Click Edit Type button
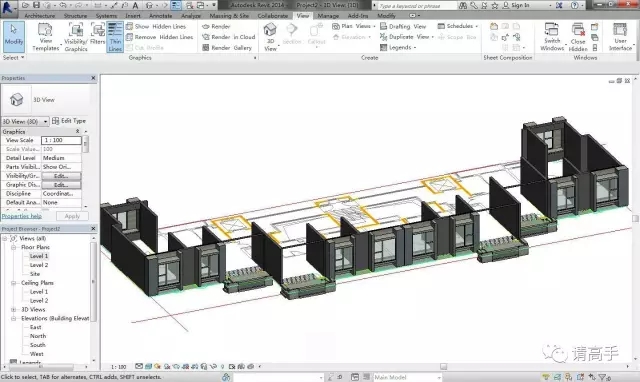 point(69,121)
